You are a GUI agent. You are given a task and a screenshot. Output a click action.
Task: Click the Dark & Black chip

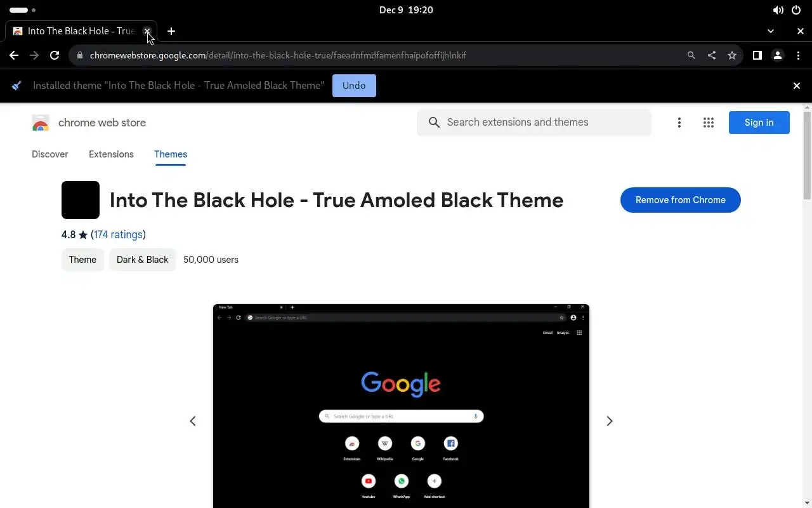click(142, 260)
